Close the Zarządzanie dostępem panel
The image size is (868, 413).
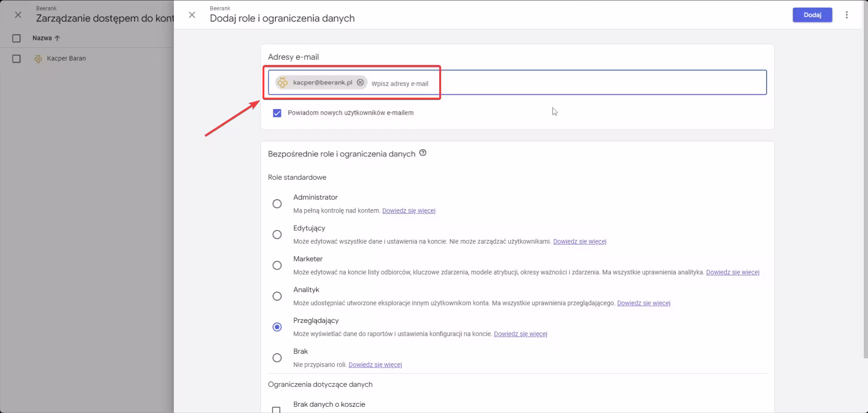pyautogui.click(x=18, y=15)
